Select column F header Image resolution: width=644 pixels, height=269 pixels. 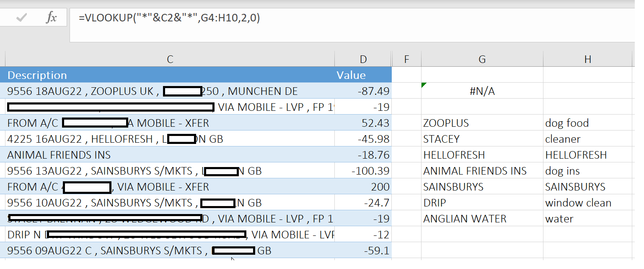pos(406,59)
